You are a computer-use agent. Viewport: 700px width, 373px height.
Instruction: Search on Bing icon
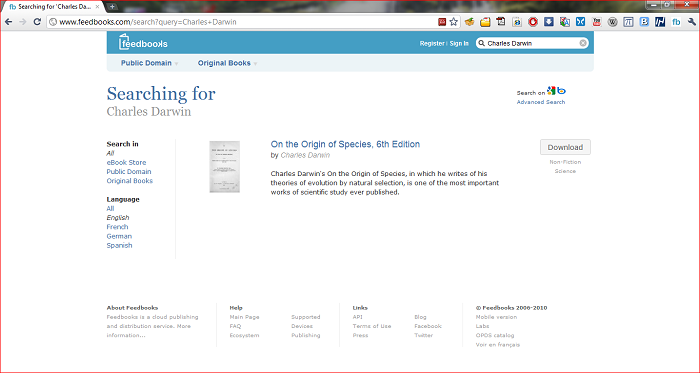coord(561,91)
